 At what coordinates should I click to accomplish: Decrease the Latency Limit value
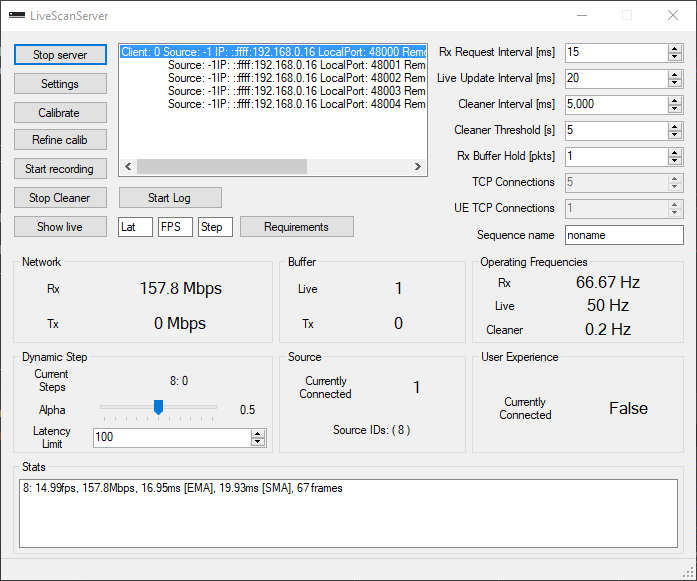click(258, 441)
